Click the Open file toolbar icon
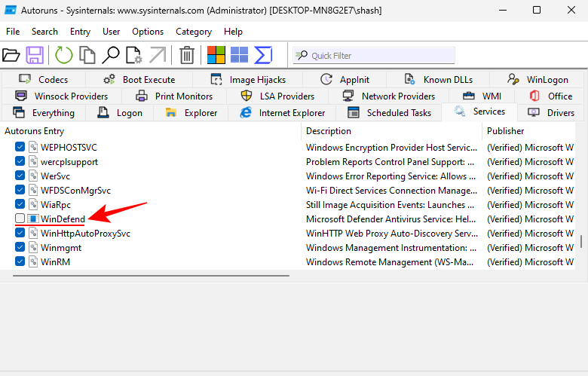Screen dimensions: 588x376 [11, 55]
